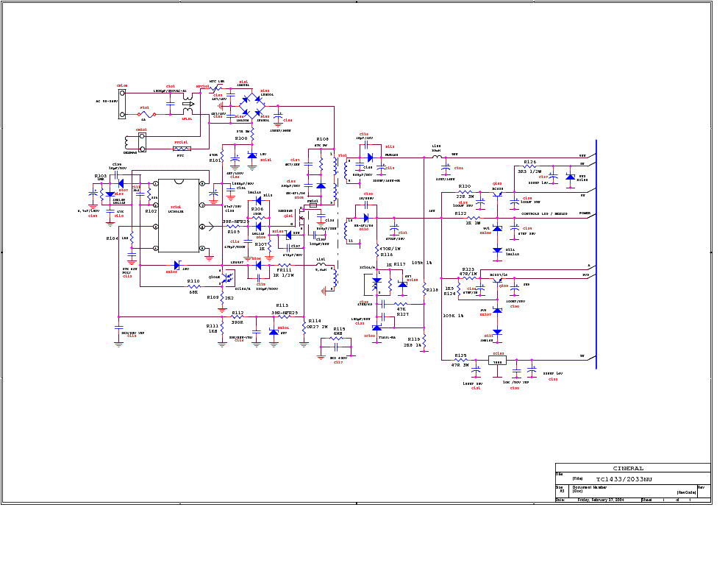Click the line filter choke arrow symbol

(x=188, y=105)
